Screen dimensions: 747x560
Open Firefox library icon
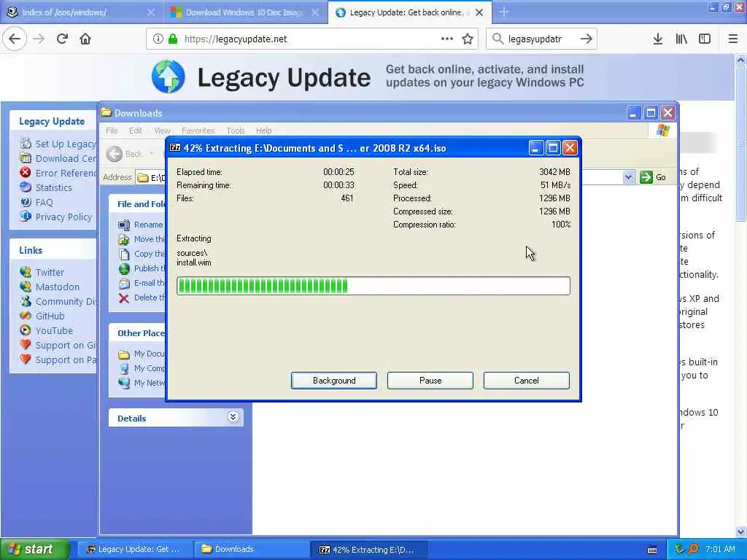click(681, 39)
